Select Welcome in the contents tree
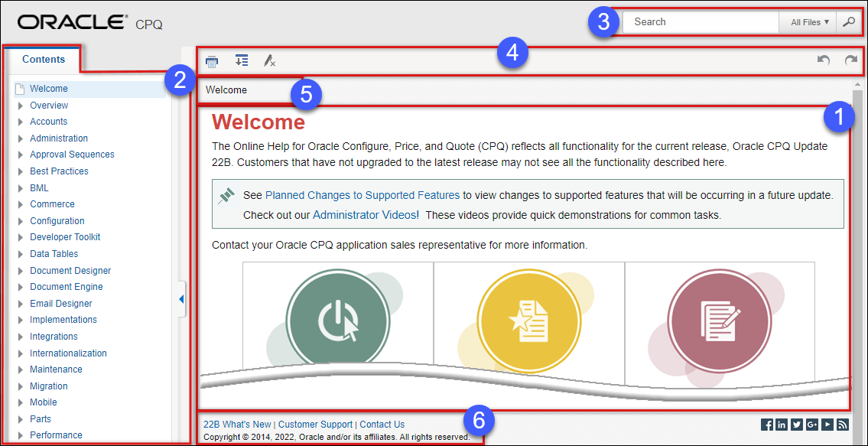Viewport: 868px width, 446px height. pyautogui.click(x=49, y=89)
